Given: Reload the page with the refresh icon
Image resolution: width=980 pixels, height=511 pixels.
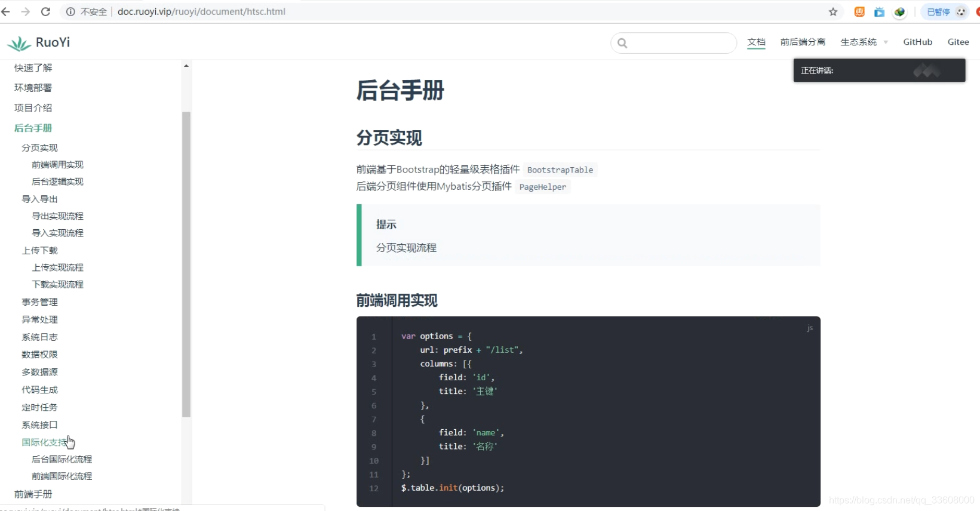Looking at the screenshot, I should (45, 11).
